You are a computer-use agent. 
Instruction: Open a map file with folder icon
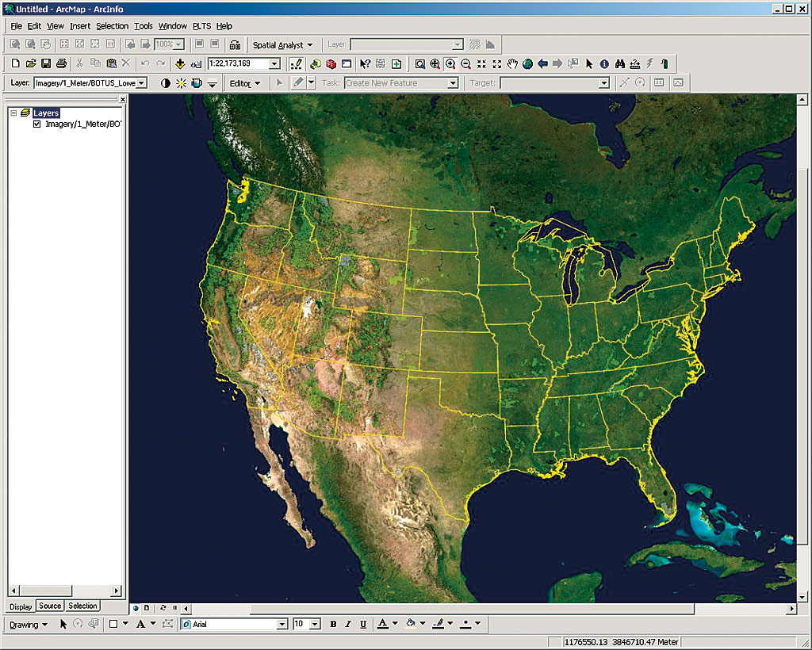point(31,63)
